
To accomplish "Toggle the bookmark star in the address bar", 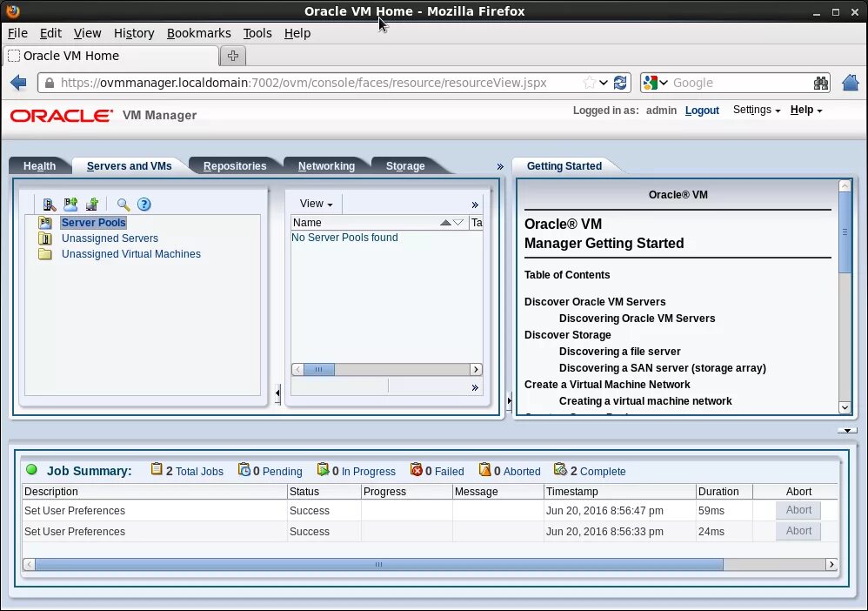I will click(x=589, y=83).
